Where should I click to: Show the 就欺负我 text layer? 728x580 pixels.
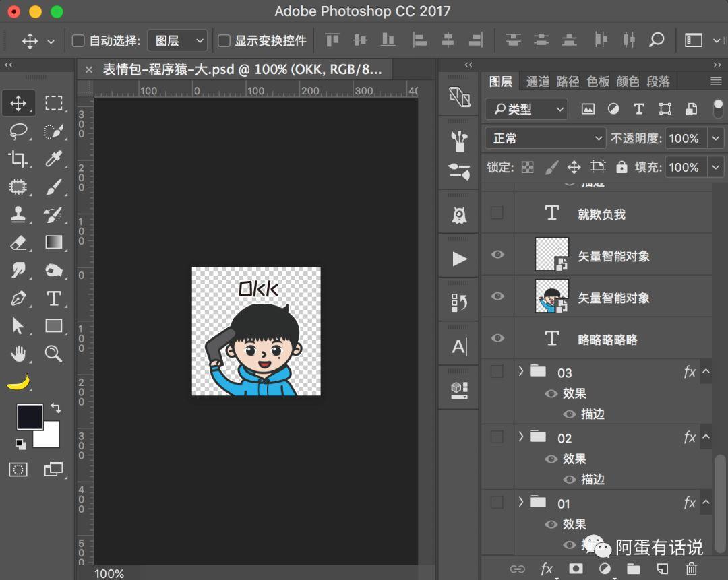tap(497, 213)
